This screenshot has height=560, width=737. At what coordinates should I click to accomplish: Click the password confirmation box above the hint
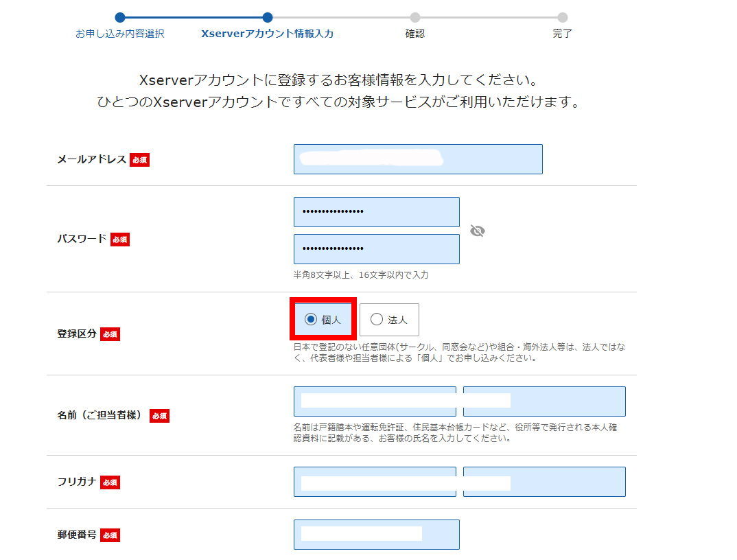(x=376, y=249)
